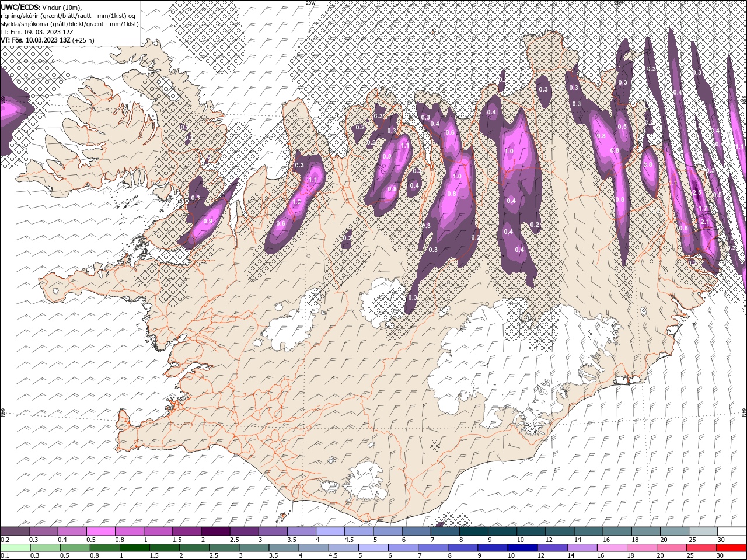
Task: Select the darkest green 1–1.5 rain legend swatch
Action: tap(134, 548)
